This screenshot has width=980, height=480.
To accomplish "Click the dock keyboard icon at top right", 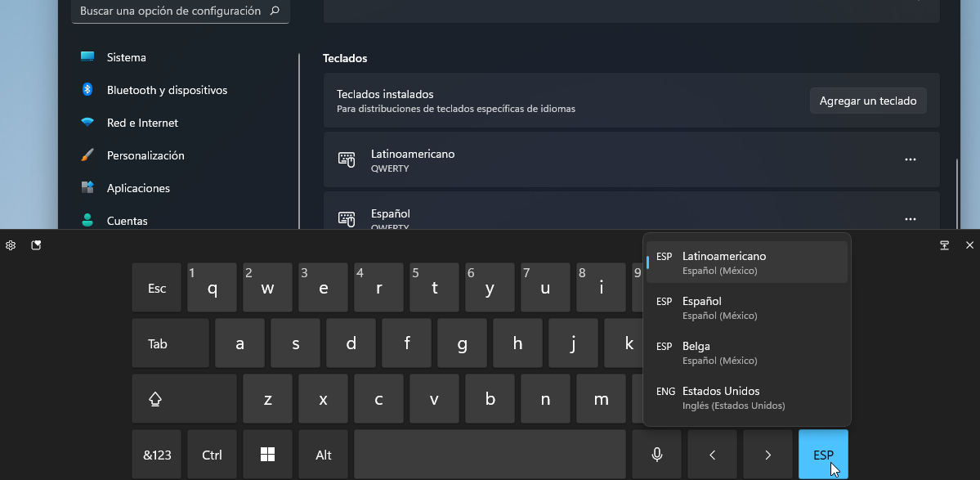I will tap(944, 244).
